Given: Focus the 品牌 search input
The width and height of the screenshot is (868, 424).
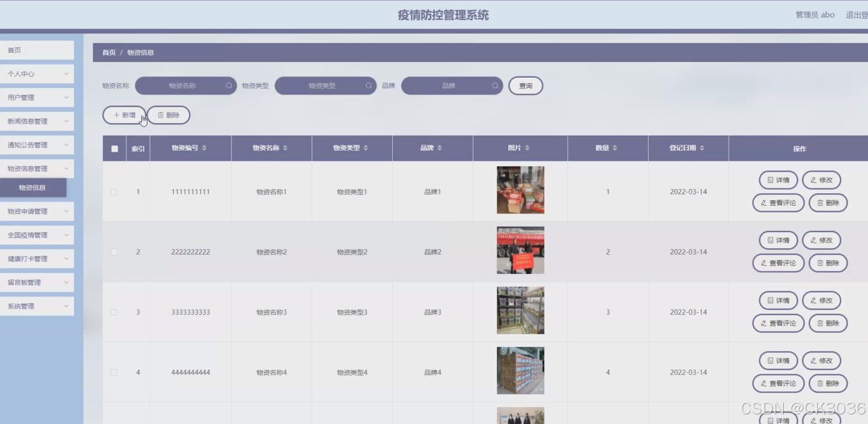Looking at the screenshot, I should point(451,86).
